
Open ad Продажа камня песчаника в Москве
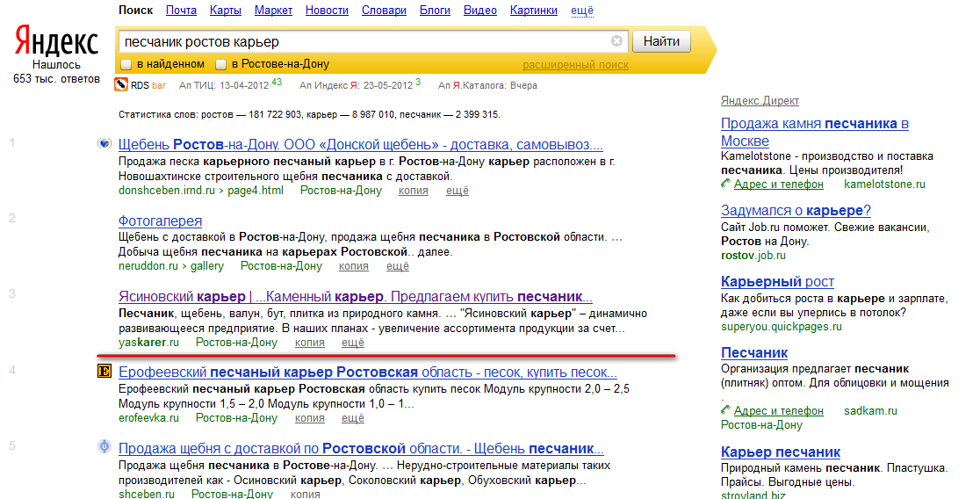coord(814,132)
